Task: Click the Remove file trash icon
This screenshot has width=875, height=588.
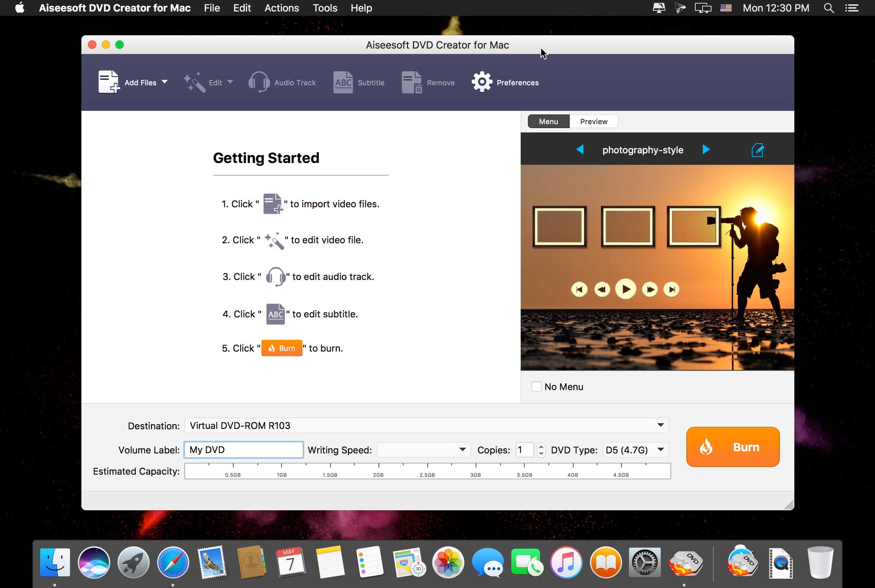Action: pos(412,82)
